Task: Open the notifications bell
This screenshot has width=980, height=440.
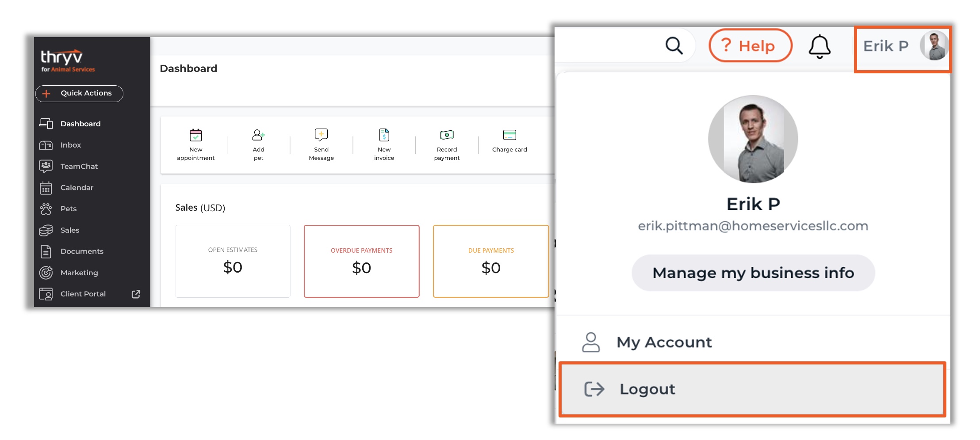Action: [x=819, y=46]
